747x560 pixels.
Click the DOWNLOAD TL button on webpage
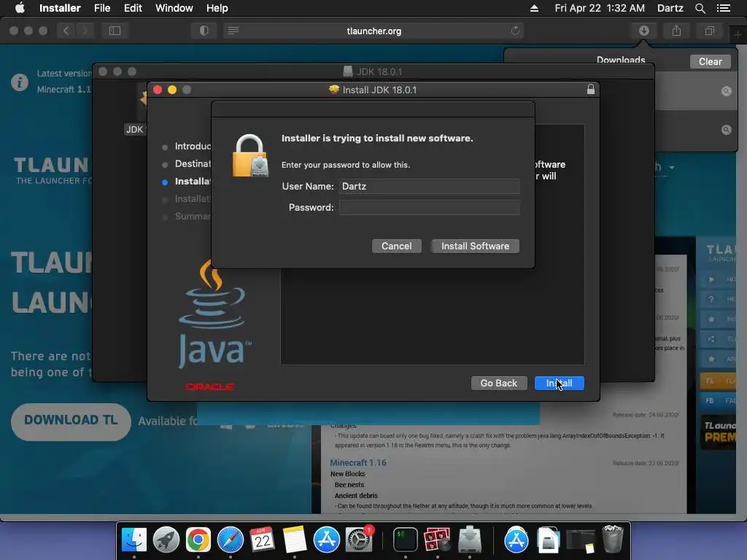tap(71, 422)
